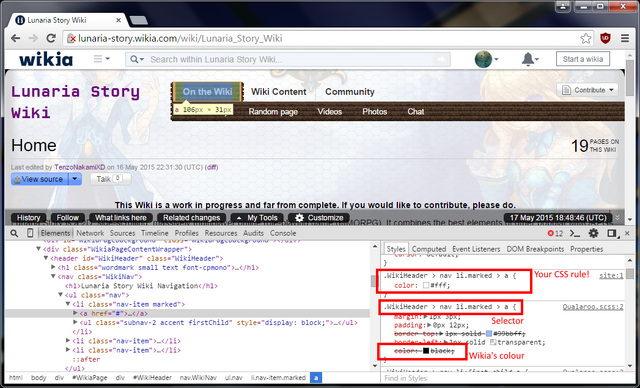
Task: Open the diff link
Action: click(x=211, y=167)
